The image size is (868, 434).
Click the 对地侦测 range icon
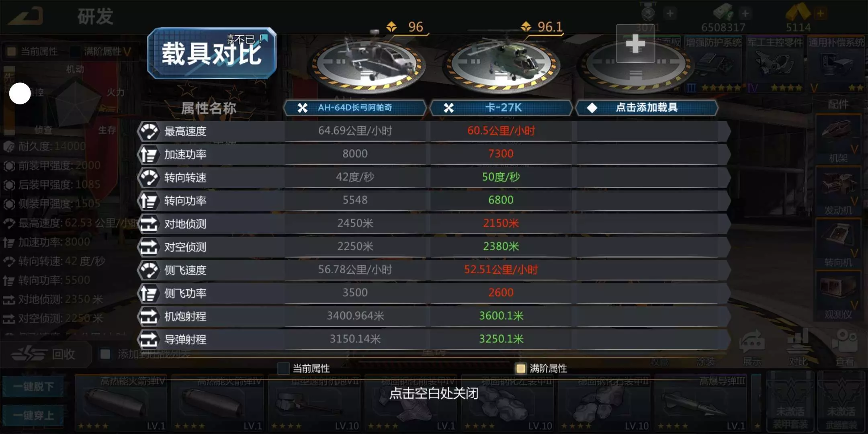point(149,224)
